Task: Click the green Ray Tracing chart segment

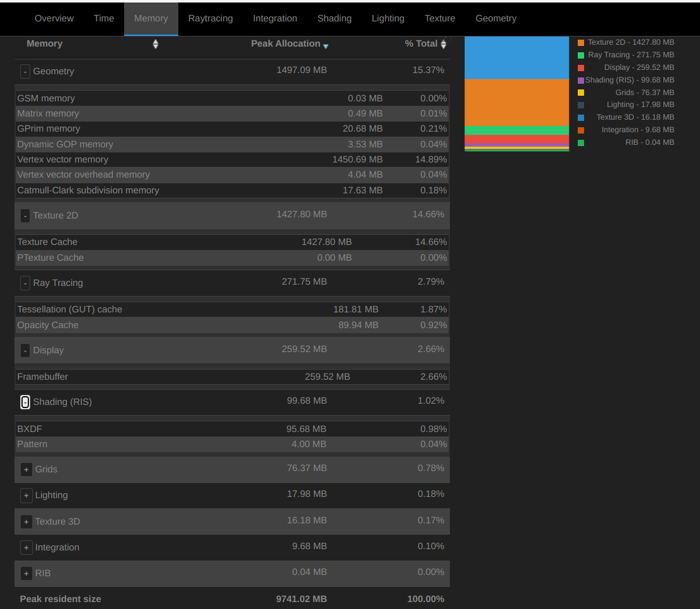Action: click(517, 130)
